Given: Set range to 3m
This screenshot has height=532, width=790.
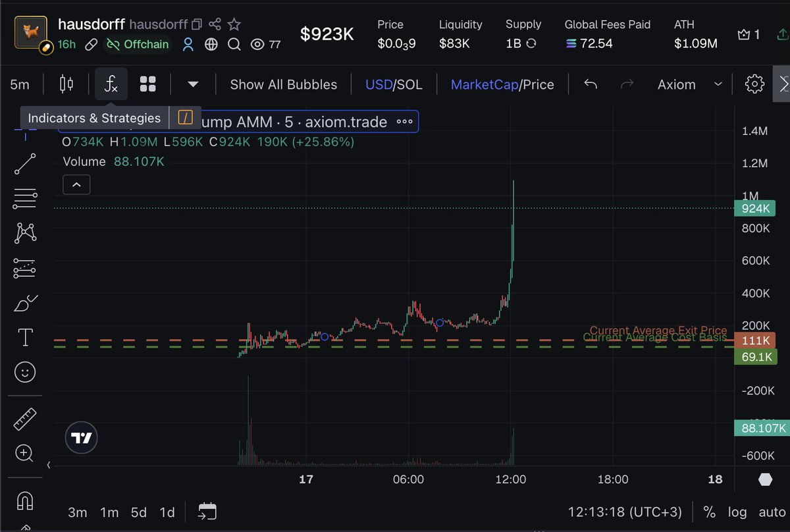Looking at the screenshot, I should 78,512.
